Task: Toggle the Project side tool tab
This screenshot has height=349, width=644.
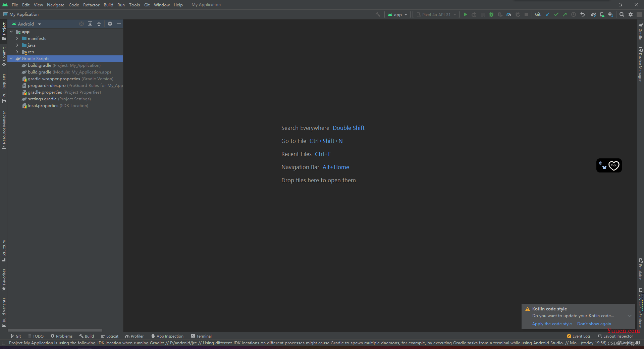Action: [x=4, y=31]
